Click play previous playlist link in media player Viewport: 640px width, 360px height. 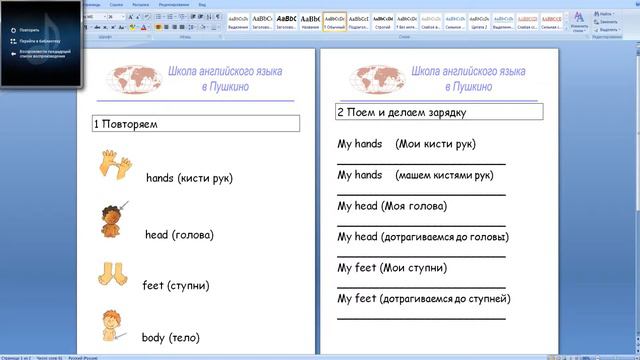click(45, 54)
